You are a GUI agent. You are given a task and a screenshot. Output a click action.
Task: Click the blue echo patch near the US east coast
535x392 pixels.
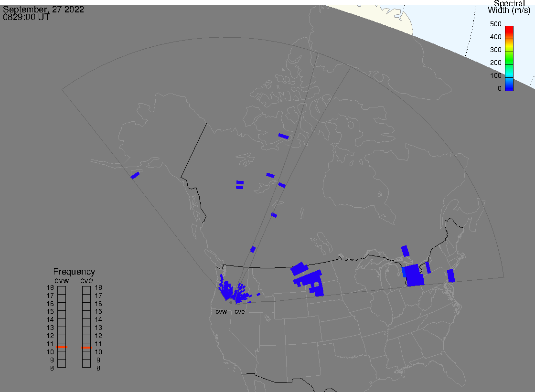[451, 275]
